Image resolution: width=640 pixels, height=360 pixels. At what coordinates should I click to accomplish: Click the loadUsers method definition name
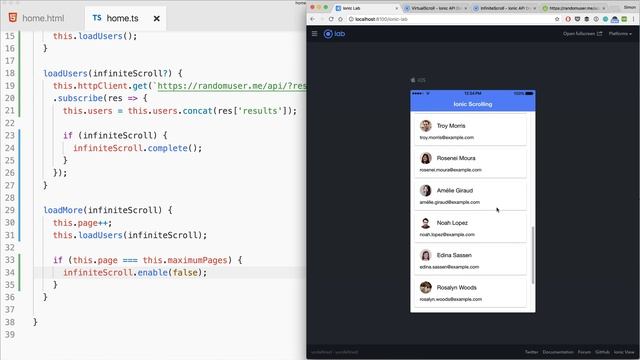[x=65, y=73]
